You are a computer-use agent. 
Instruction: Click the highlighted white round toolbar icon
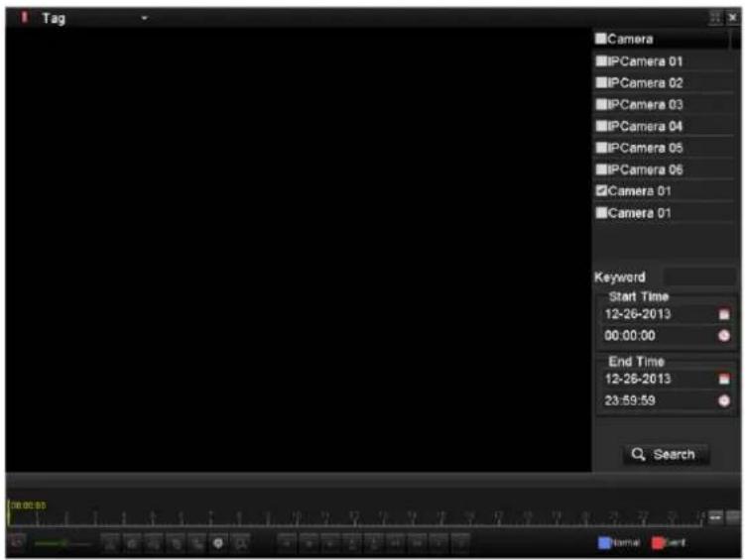218,543
